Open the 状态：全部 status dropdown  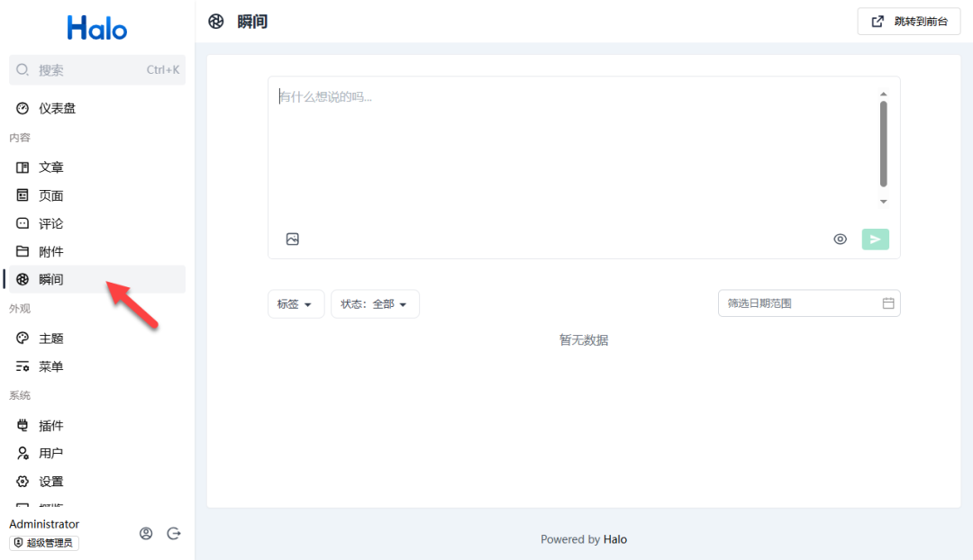point(375,304)
